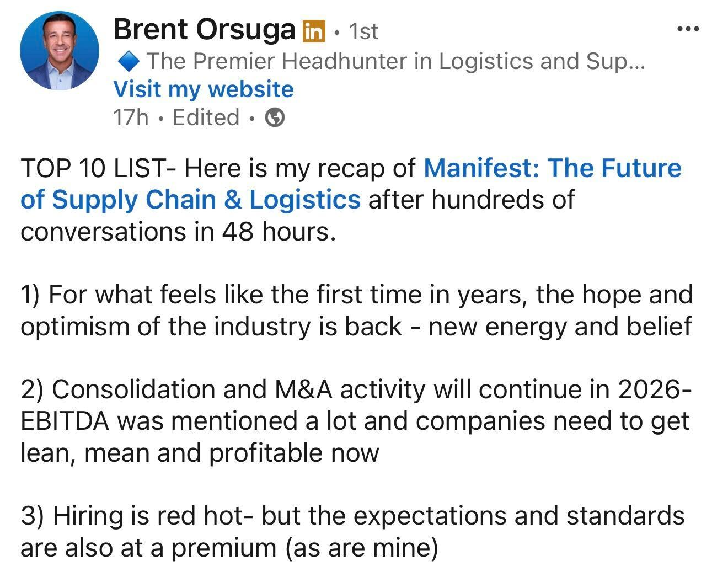The image size is (728, 577).
Task: Click the 1st degree connection label
Action: tap(363, 31)
